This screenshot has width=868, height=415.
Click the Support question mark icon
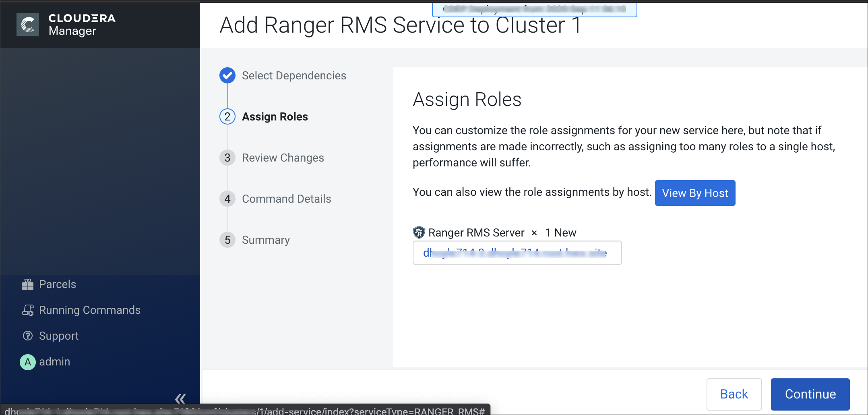pyautogui.click(x=28, y=336)
